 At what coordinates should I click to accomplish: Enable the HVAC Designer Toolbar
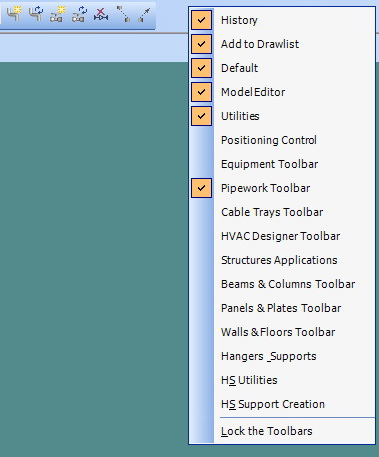282,236
